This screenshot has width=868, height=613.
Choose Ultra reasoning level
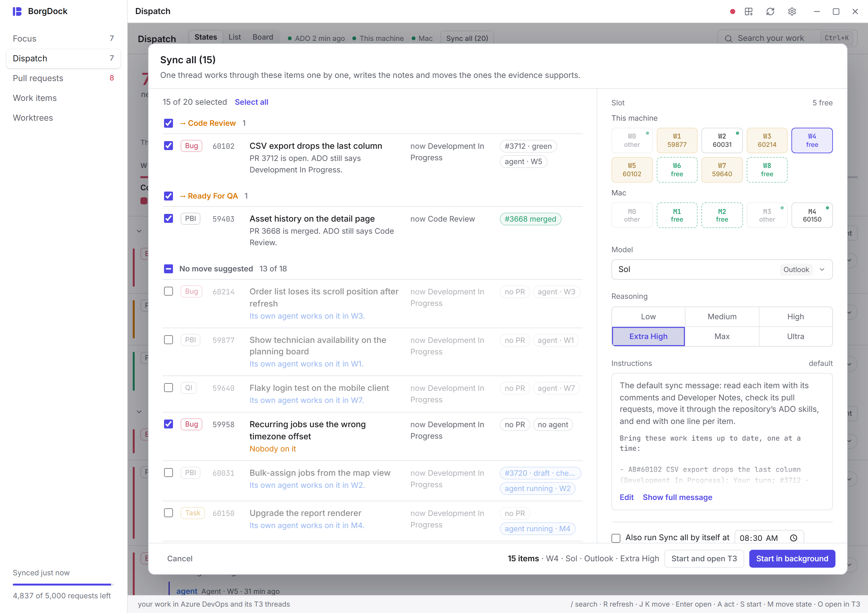point(796,336)
